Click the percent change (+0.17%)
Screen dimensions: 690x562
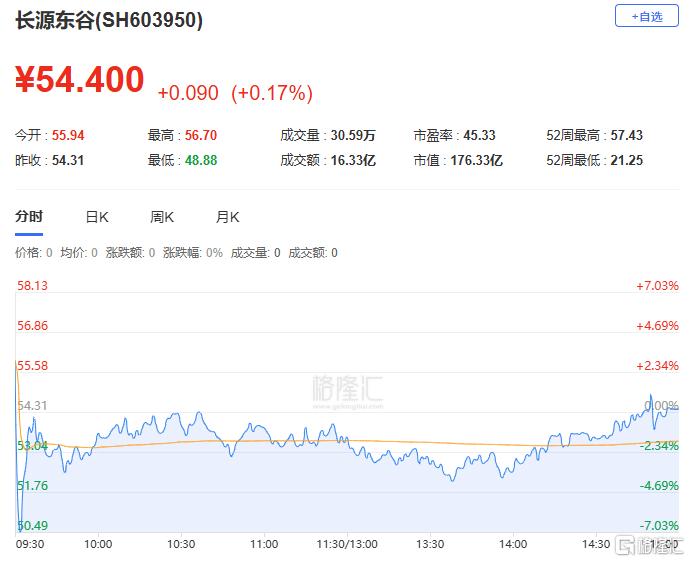[272, 93]
